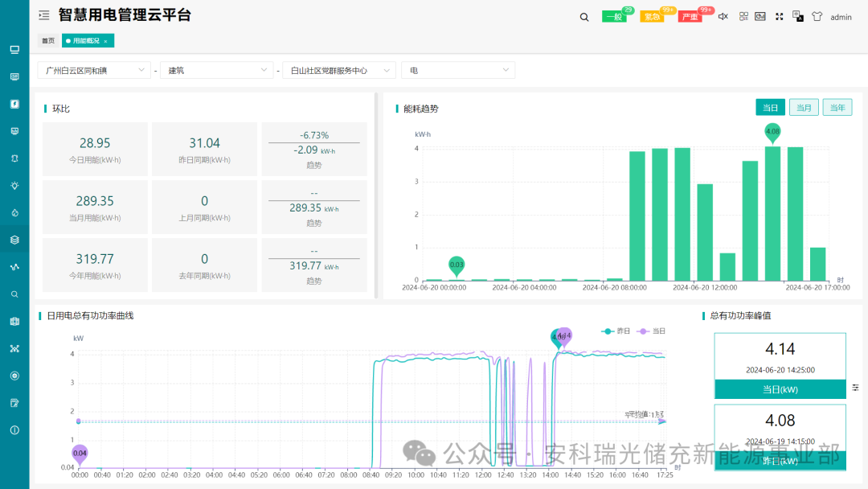Expand the 广州白云区同和镇 region dropdown

click(94, 70)
